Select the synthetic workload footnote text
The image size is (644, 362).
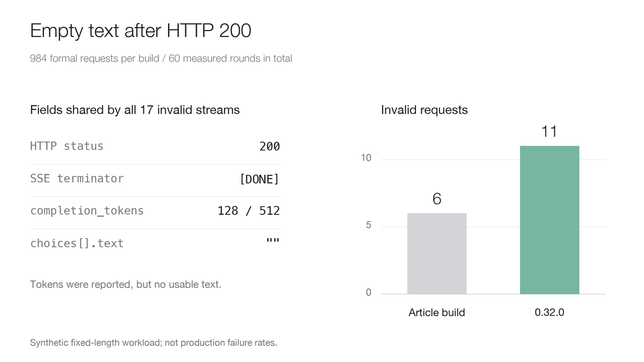(153, 342)
